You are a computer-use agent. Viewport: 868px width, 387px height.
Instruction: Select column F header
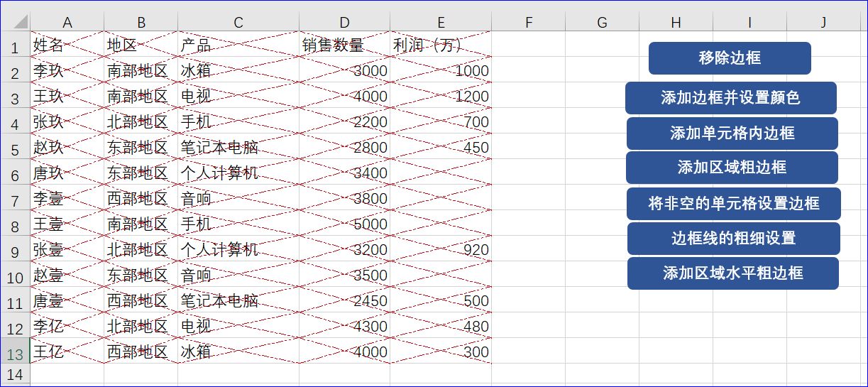(x=529, y=22)
